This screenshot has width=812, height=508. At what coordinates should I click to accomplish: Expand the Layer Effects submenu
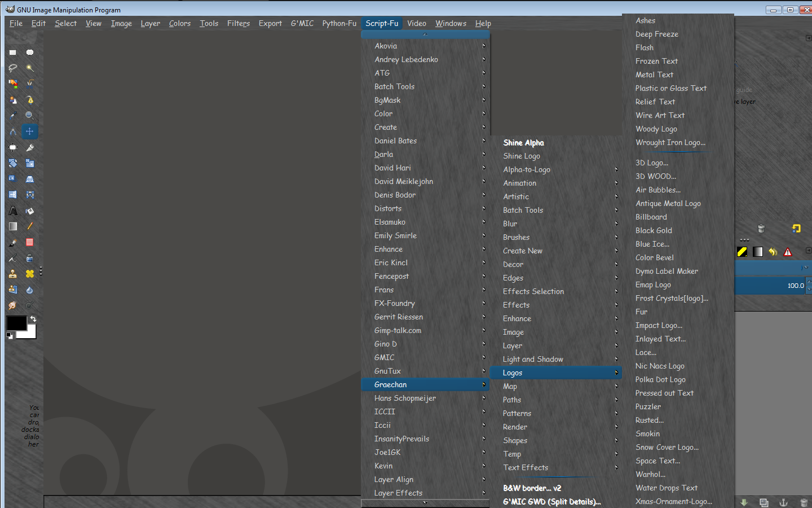point(425,493)
